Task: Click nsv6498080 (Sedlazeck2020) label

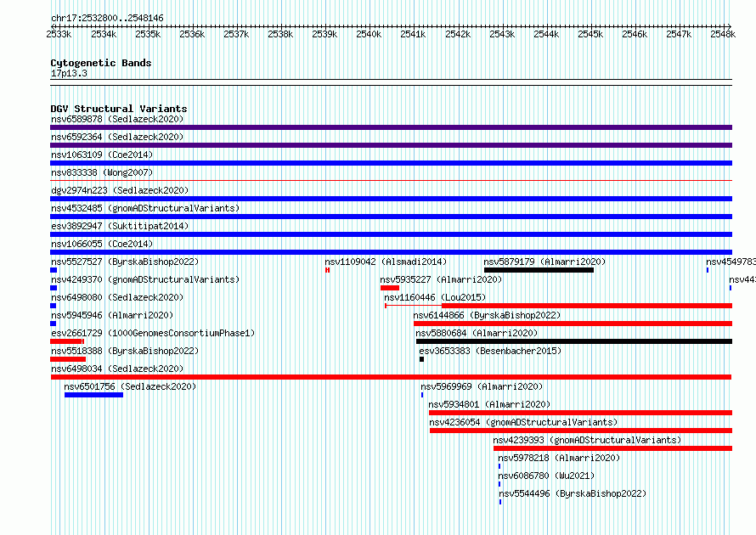Action: click(x=117, y=297)
